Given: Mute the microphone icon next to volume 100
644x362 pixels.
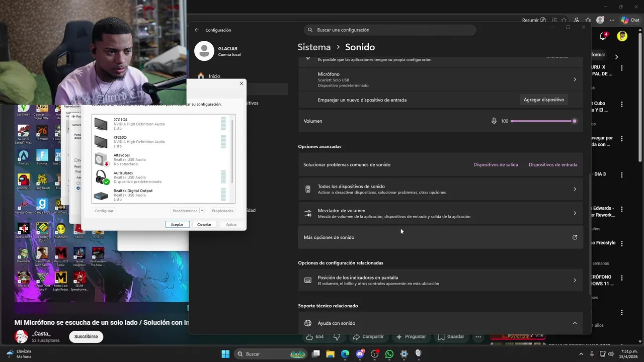Looking at the screenshot, I should tap(494, 121).
